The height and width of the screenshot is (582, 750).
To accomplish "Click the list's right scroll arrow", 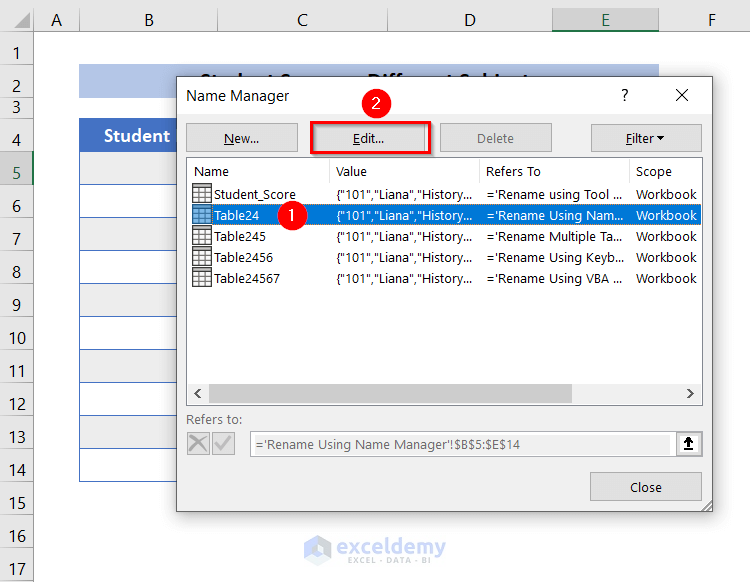I will (690, 393).
